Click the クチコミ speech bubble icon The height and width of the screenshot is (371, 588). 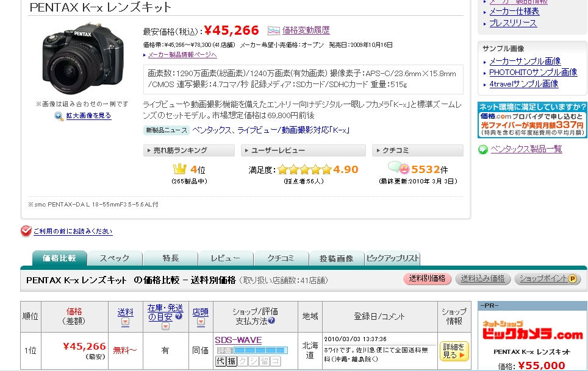[x=398, y=168]
